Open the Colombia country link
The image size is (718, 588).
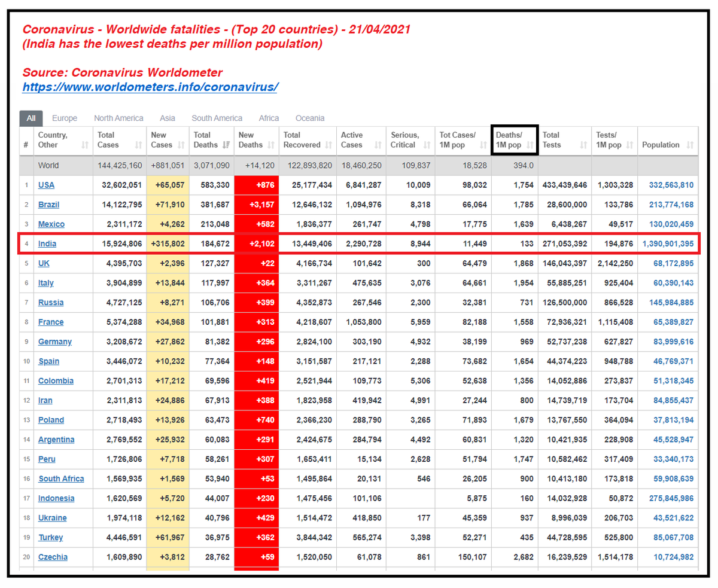pos(56,381)
